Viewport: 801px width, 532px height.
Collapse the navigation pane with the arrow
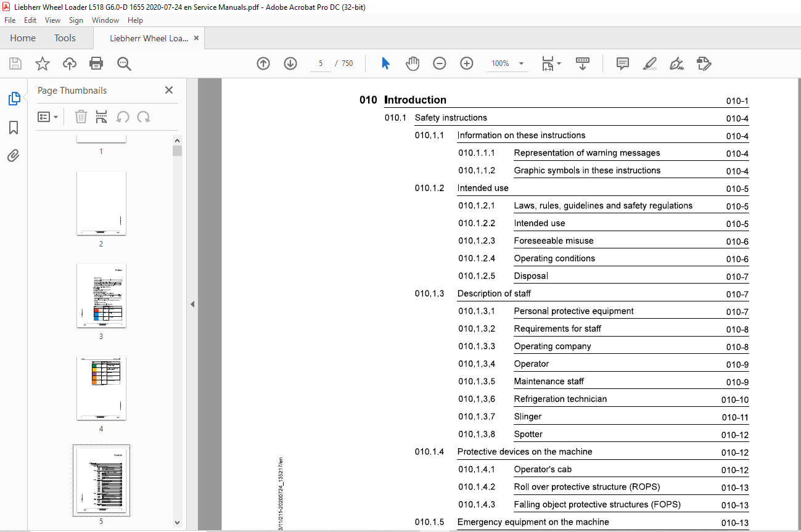pos(192,304)
